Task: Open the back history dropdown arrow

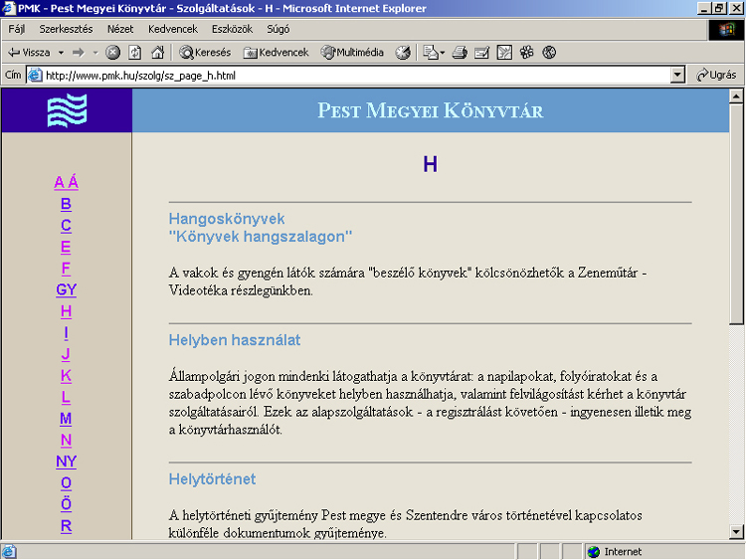Action: pyautogui.click(x=61, y=53)
